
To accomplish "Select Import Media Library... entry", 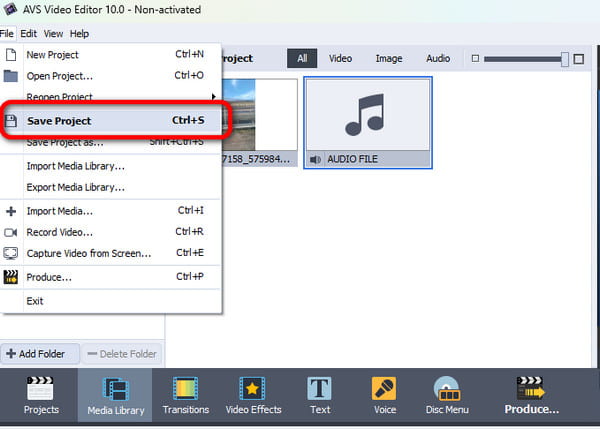I will pyautogui.click(x=111, y=166).
